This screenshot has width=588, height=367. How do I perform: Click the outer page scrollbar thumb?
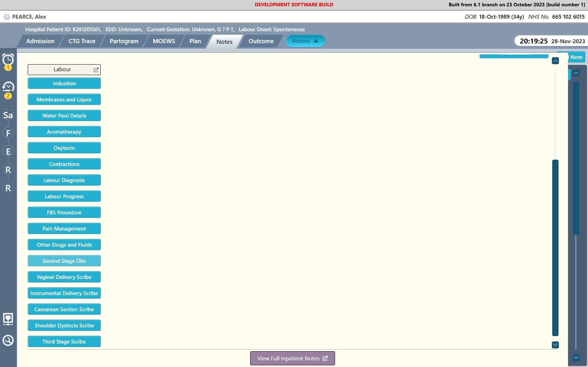(x=576, y=158)
